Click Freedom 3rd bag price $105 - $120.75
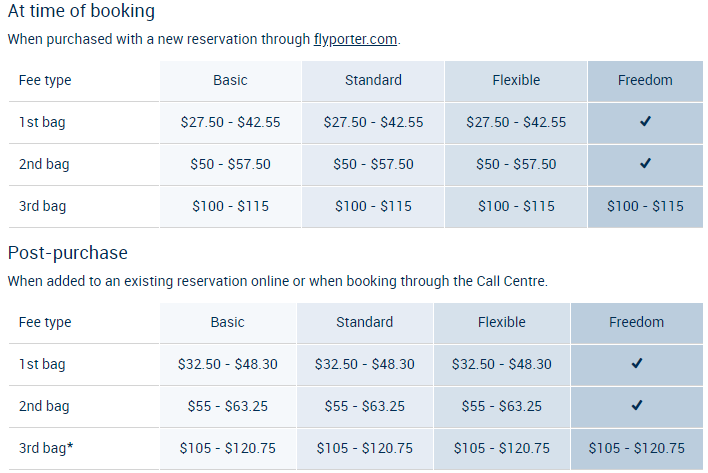708x473 pixels. tap(637, 448)
